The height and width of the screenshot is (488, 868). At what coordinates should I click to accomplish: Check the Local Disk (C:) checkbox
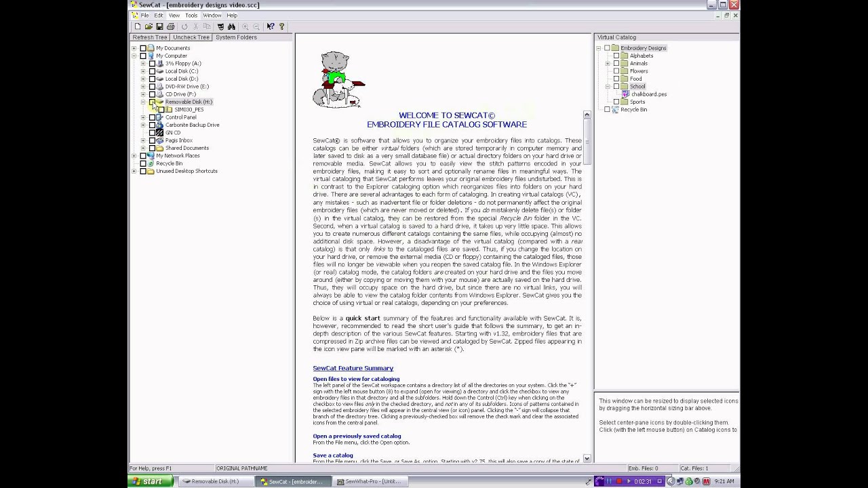(153, 71)
